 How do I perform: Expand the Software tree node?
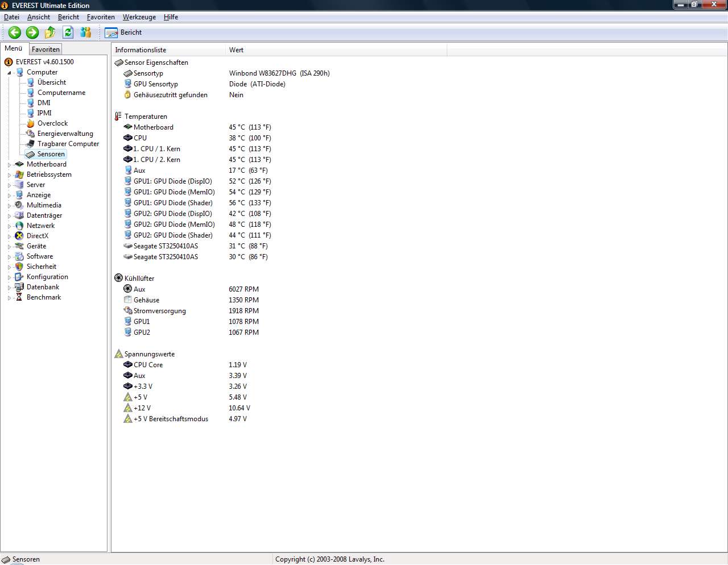(9, 257)
